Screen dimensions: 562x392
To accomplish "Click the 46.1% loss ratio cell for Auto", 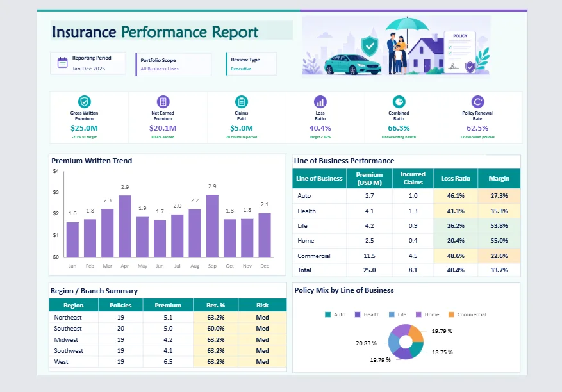I will pos(456,195).
